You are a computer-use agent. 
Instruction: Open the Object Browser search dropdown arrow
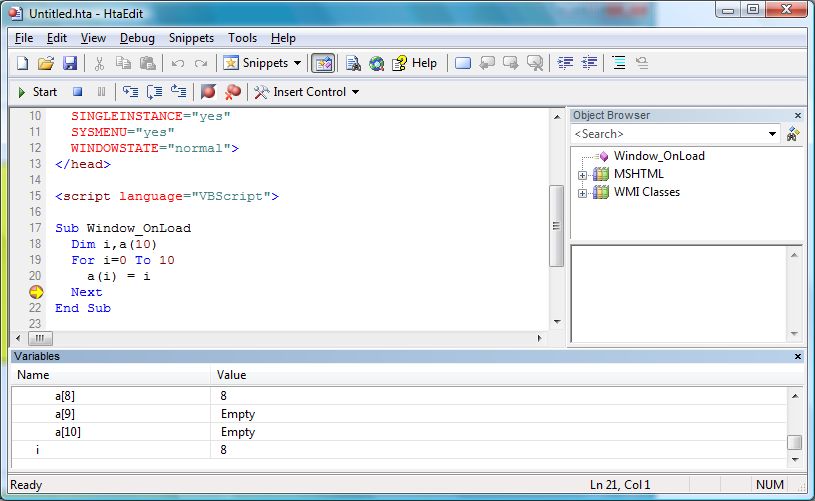click(x=772, y=134)
